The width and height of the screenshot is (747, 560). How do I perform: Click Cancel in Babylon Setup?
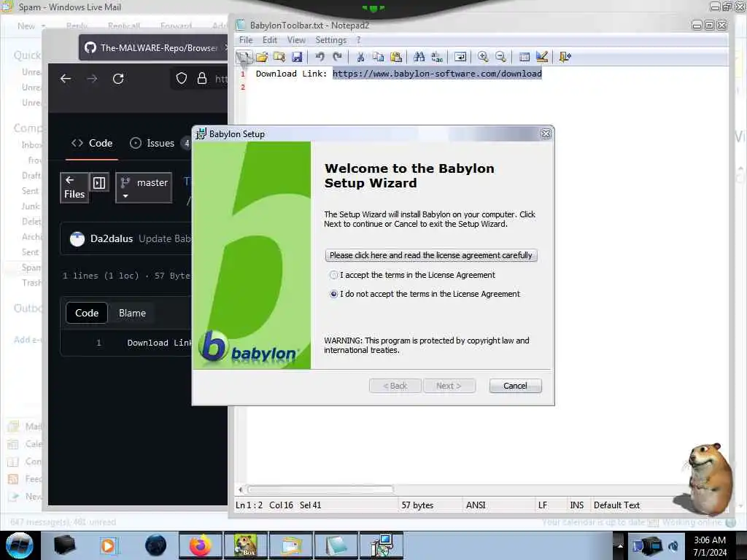click(x=516, y=386)
